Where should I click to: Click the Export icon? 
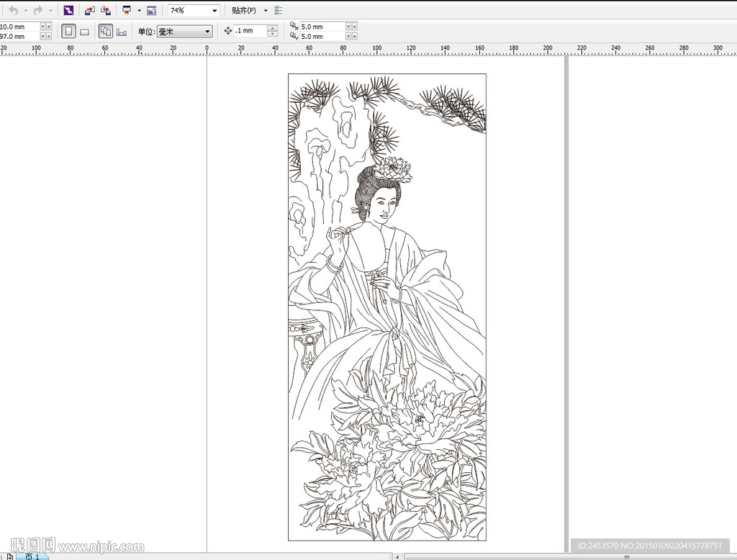pos(106,10)
